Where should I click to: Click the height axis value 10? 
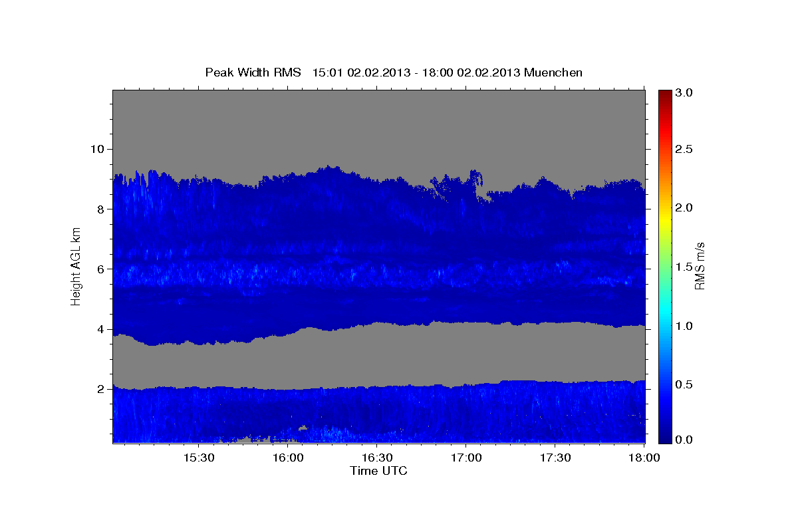[98, 148]
